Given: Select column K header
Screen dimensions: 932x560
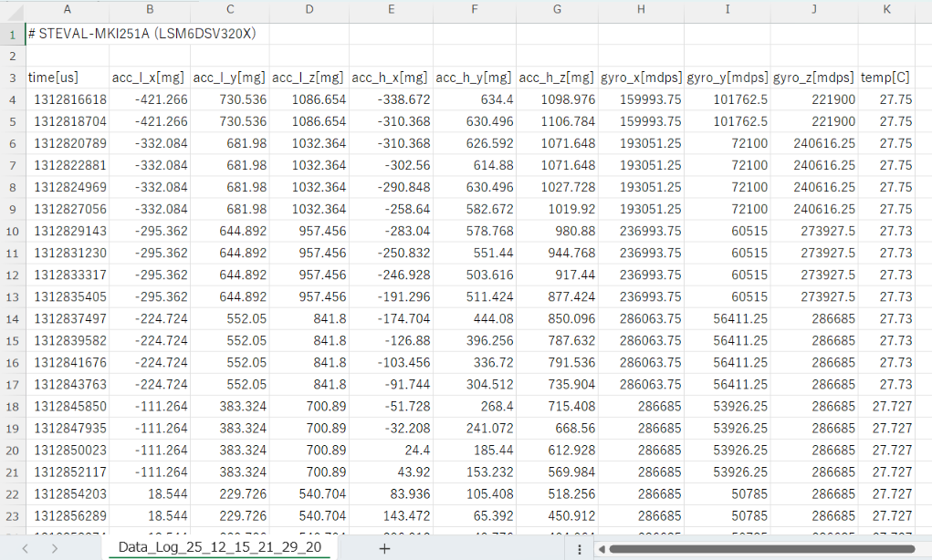Looking at the screenshot, I should click(886, 10).
